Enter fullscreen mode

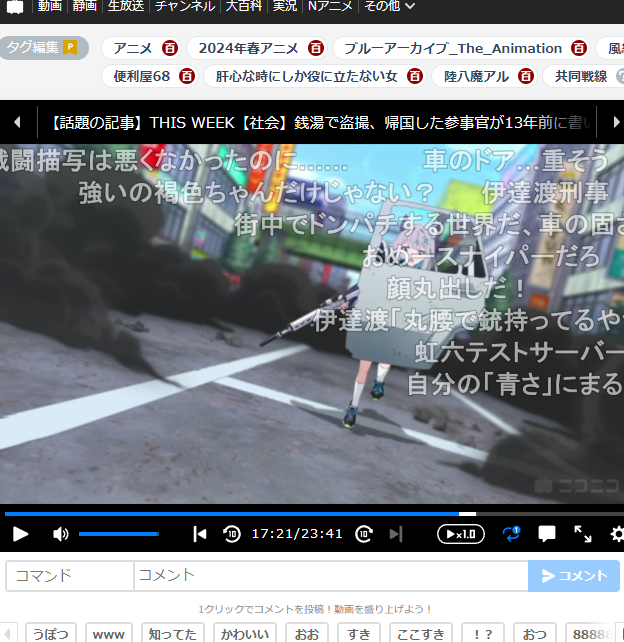click(583, 534)
